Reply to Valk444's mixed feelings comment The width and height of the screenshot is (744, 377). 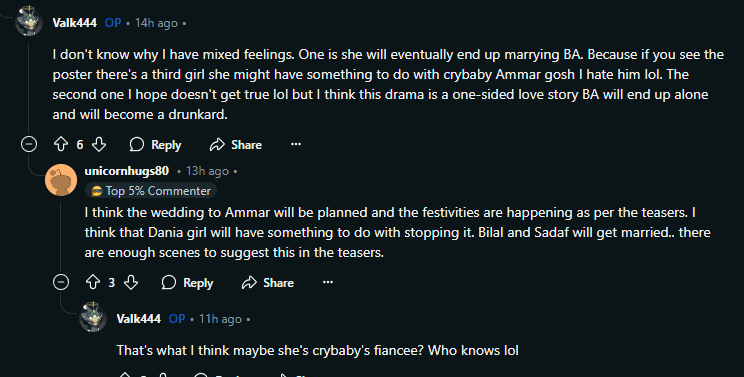pos(156,144)
